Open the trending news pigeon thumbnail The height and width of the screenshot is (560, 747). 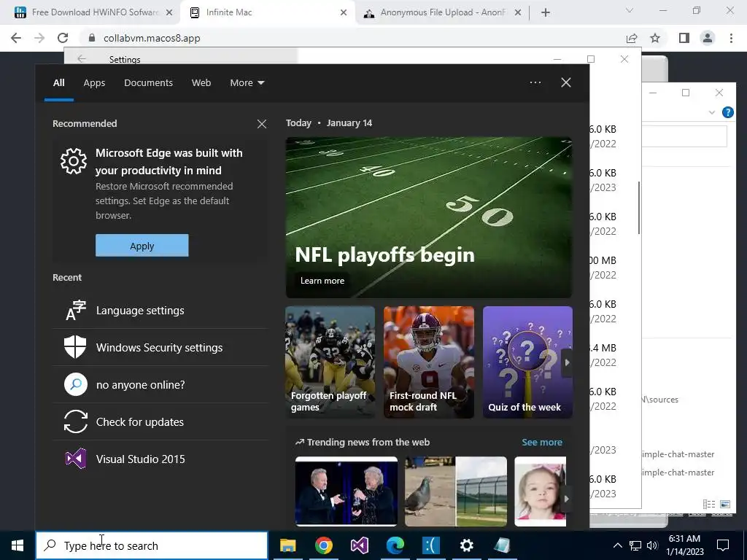(x=456, y=491)
